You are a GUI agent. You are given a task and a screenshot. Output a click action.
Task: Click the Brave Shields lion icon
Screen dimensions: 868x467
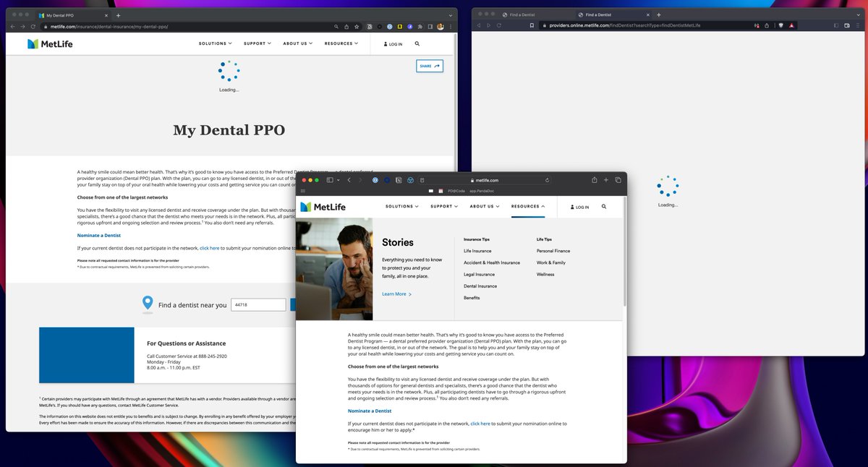pos(780,25)
